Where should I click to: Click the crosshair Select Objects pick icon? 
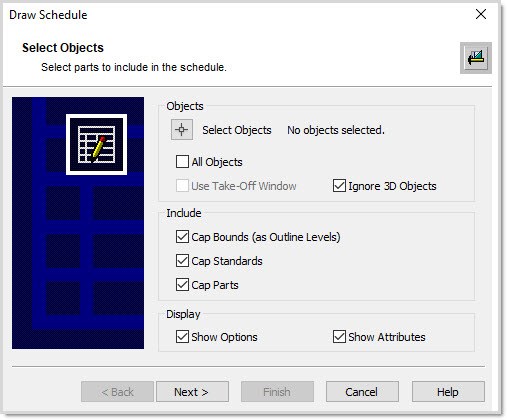click(x=182, y=130)
